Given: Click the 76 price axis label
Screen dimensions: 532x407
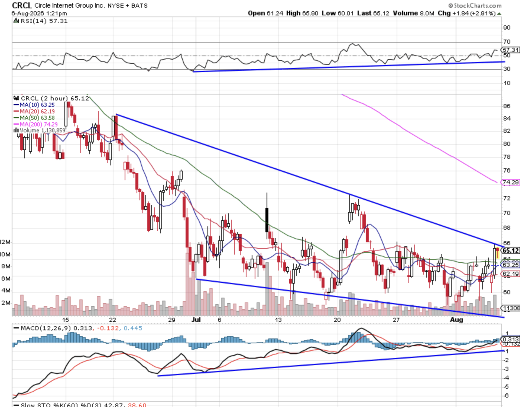Looking at the screenshot, I should (507, 170).
